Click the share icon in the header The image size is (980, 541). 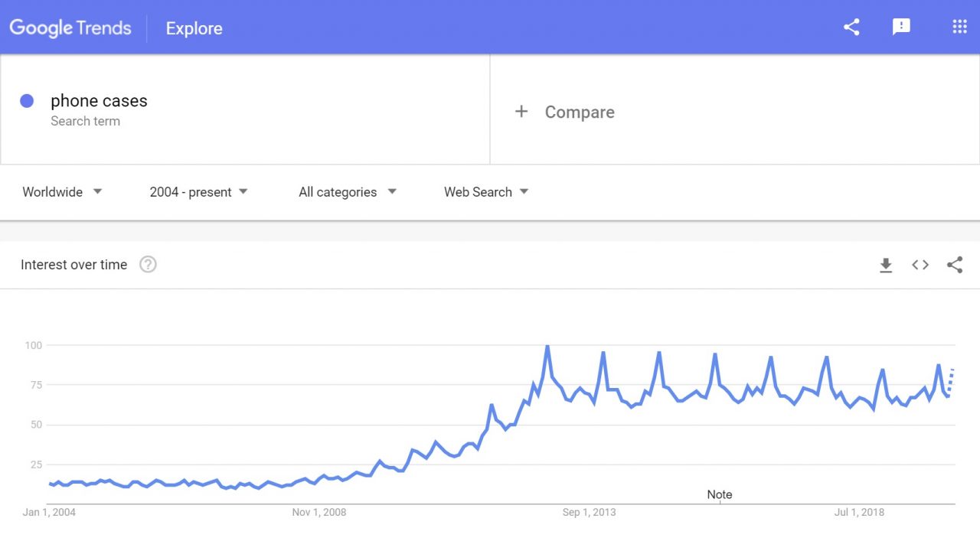[851, 28]
